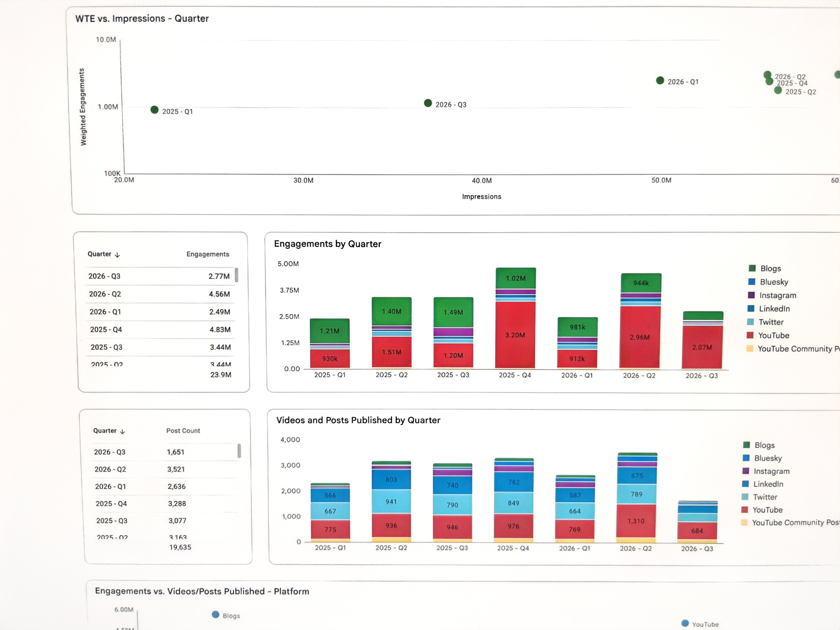Image resolution: width=840 pixels, height=630 pixels.
Task: Click YouTube Community Posts swatch in Videos chart
Action: click(744, 523)
